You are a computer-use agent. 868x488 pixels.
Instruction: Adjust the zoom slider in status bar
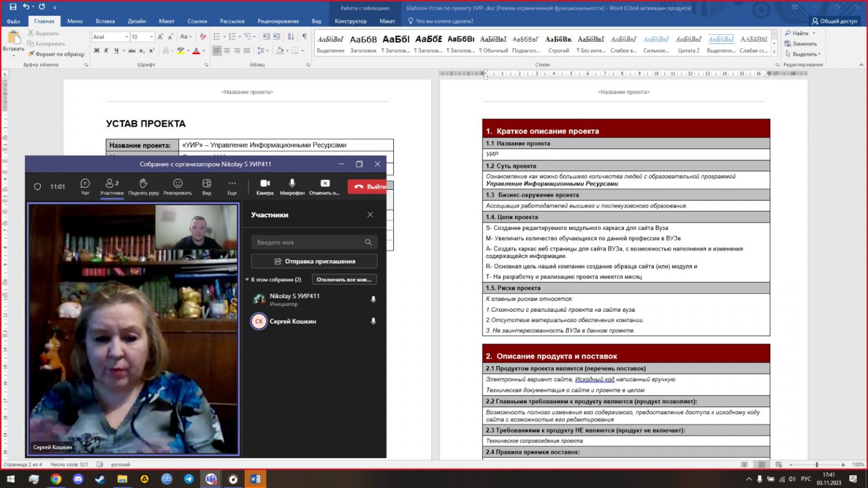(x=817, y=465)
